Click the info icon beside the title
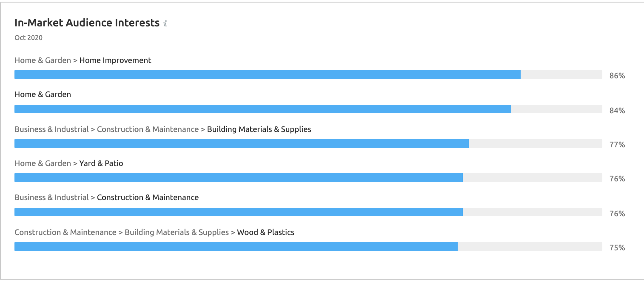The width and height of the screenshot is (644, 281). coord(165,24)
